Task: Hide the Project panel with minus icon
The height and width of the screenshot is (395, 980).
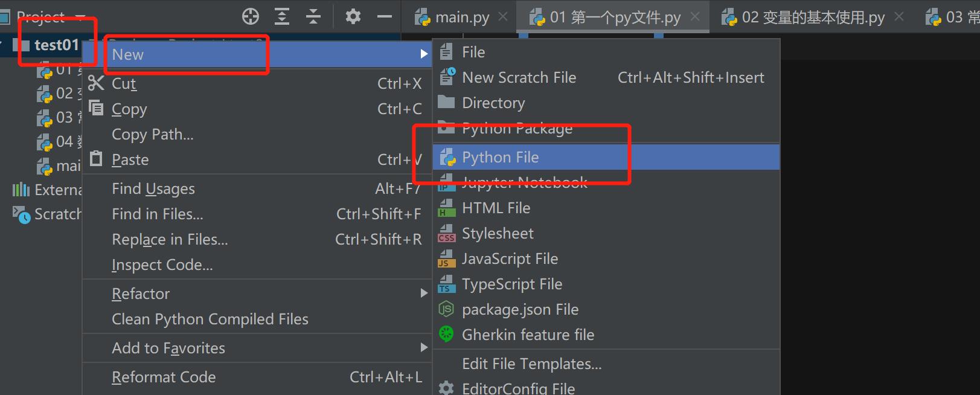Action: [x=385, y=16]
